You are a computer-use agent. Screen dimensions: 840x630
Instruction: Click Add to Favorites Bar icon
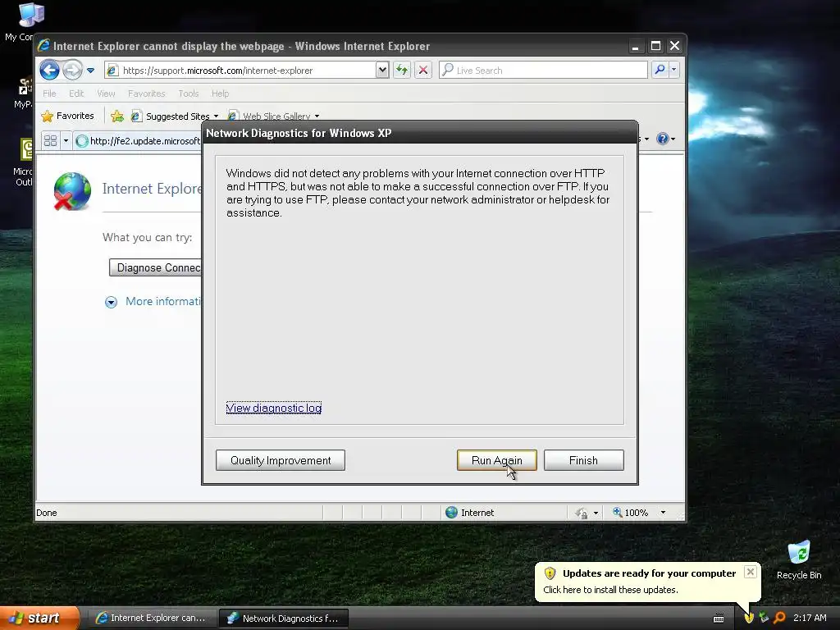116,116
